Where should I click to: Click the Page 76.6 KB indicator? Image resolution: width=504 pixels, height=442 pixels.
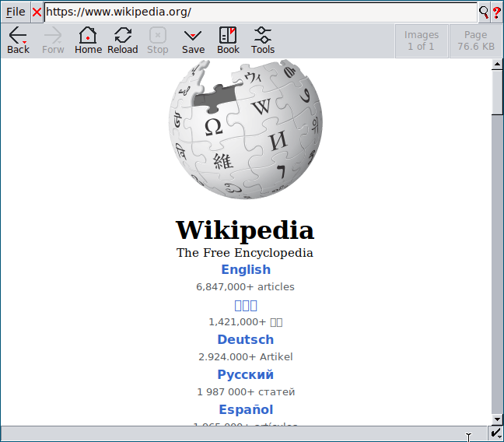tap(476, 41)
